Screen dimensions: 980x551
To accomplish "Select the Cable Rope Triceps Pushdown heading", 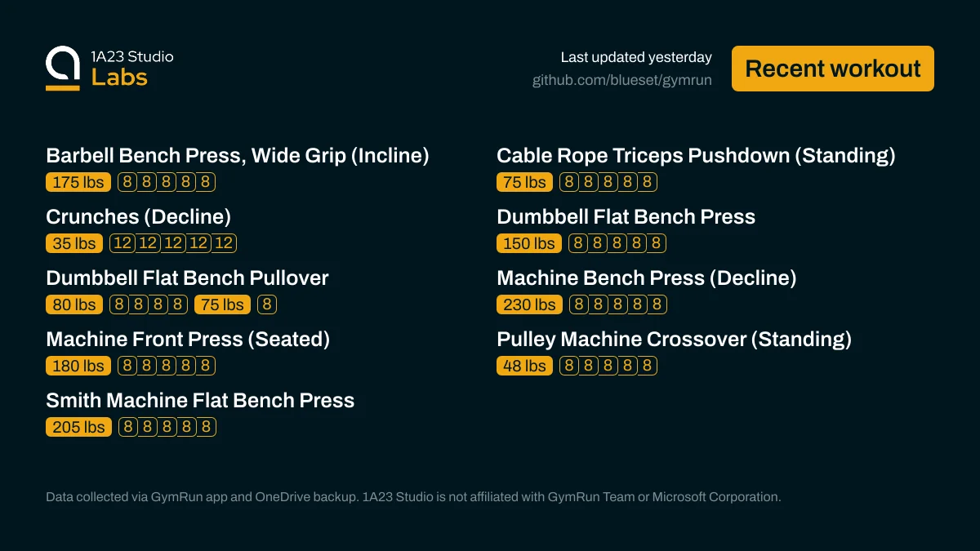I will coord(696,155).
